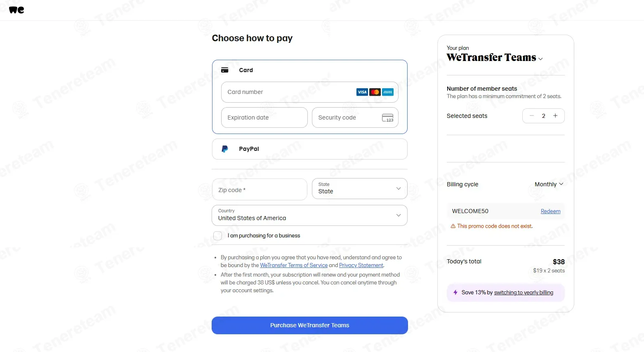
Task: Open the Country dropdown
Action: tap(309, 215)
